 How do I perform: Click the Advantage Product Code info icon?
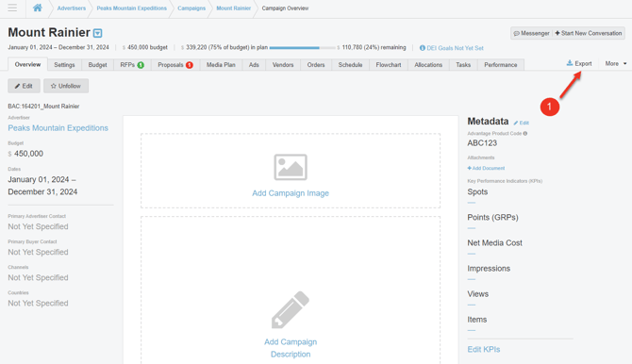(525, 133)
